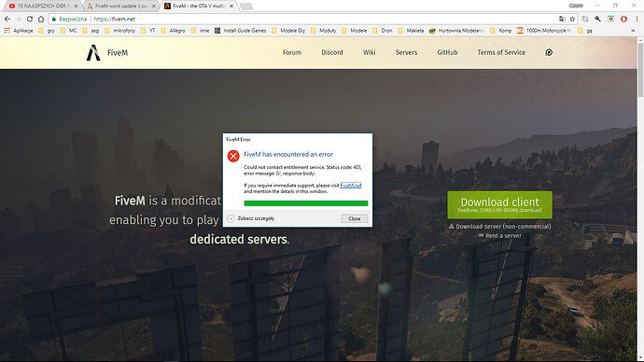Open the Chrome three-dot menu

click(x=637, y=19)
